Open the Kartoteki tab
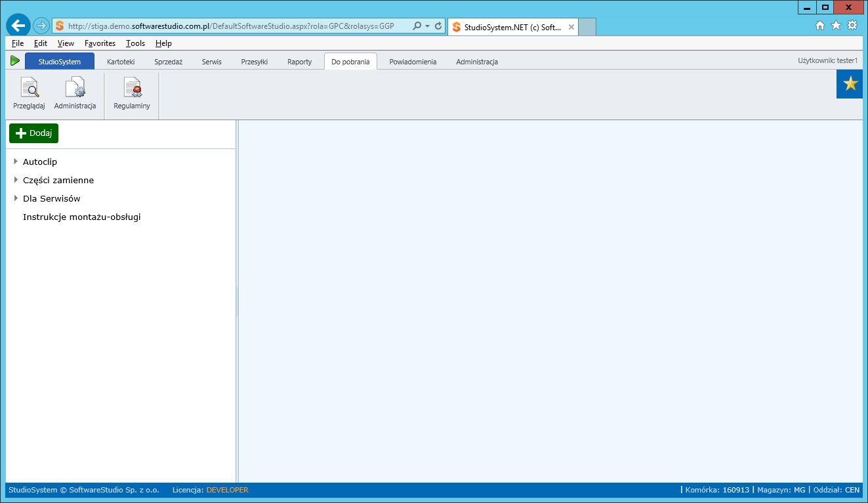The width and height of the screenshot is (868, 503). 121,62
